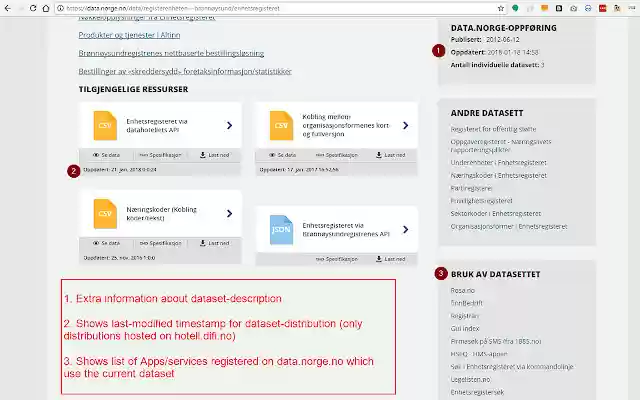Image resolution: width=640 pixels, height=400 pixels.
Task: Open Brønnøysundregistrenes nettbaserte bestillingsløsning link
Action: point(171,53)
